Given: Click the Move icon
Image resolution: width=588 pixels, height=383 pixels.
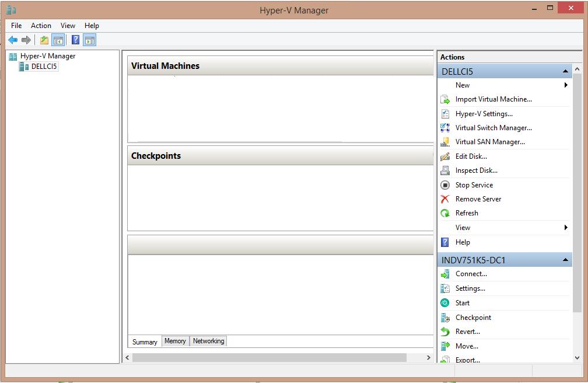Looking at the screenshot, I should point(444,346).
